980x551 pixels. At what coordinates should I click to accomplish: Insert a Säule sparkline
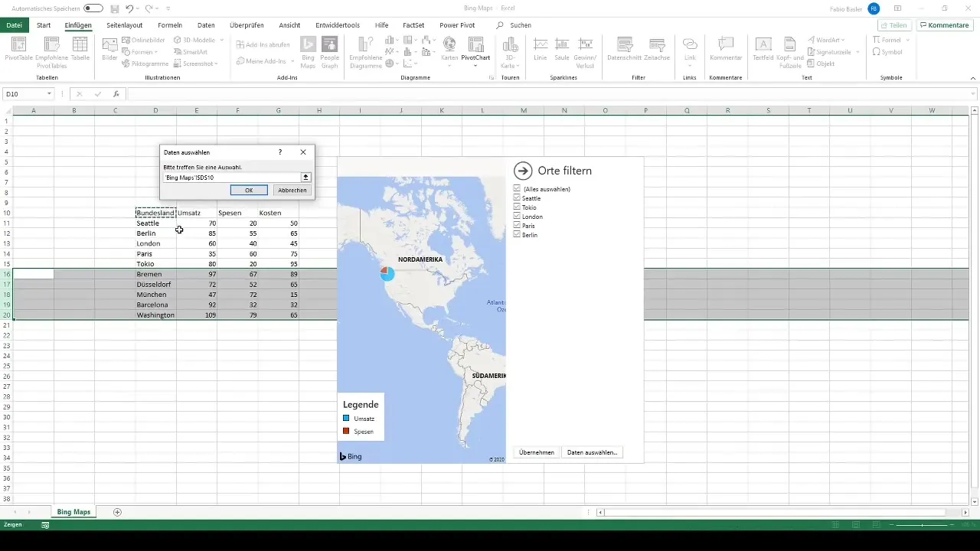pyautogui.click(x=562, y=51)
